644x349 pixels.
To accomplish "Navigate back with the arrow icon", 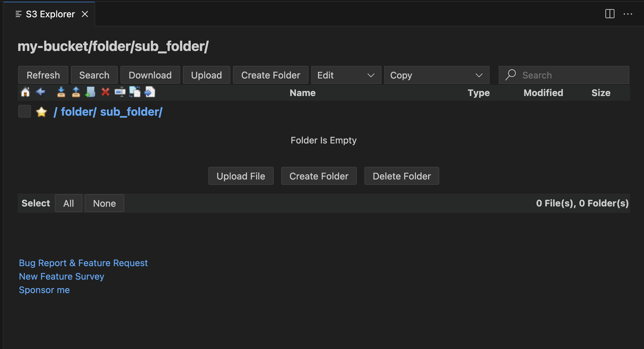I will coord(40,92).
